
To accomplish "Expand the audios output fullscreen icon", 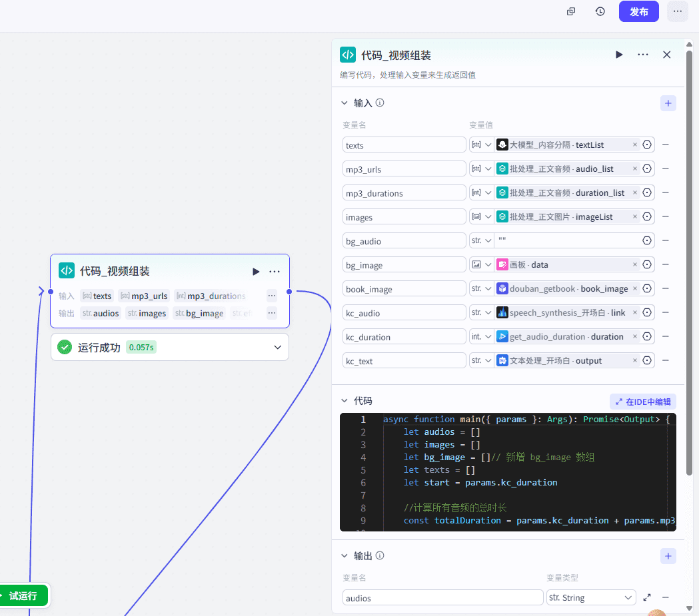I will pyautogui.click(x=646, y=598).
